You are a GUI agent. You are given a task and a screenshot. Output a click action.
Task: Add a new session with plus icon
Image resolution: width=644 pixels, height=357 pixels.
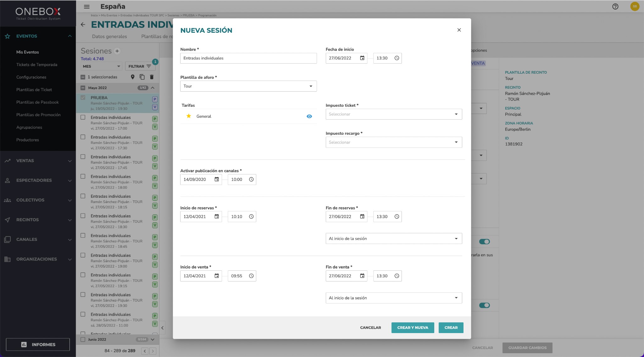pyautogui.click(x=117, y=51)
